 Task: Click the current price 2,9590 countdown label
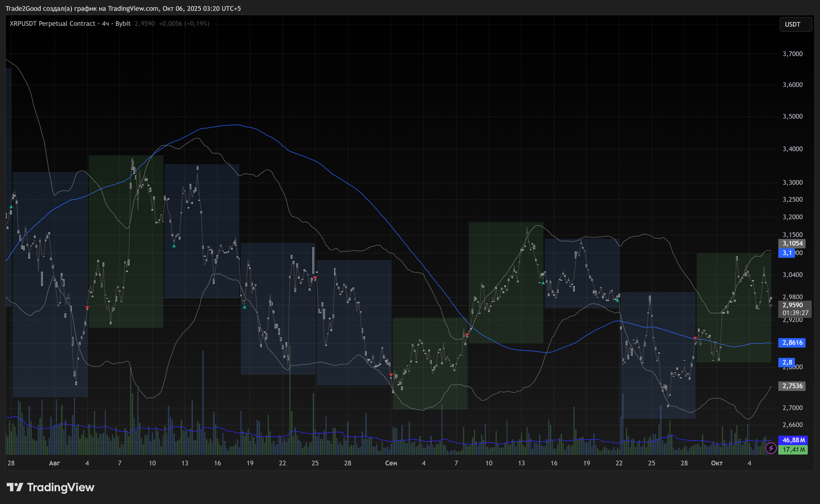(x=795, y=309)
